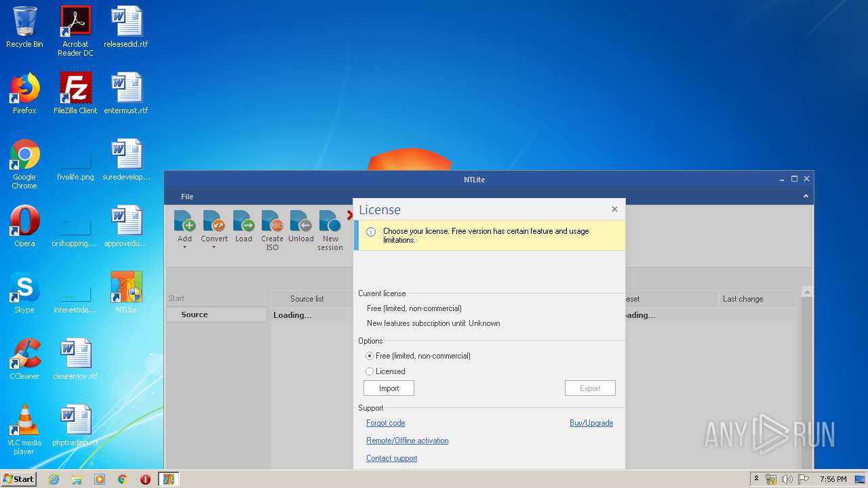Click the NTLite taskbar button

[169, 479]
